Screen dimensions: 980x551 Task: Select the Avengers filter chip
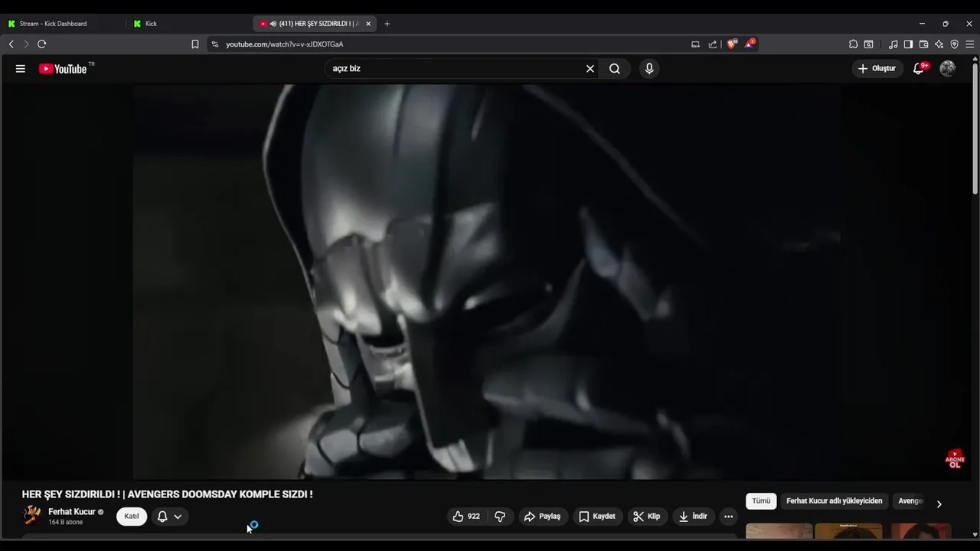pyautogui.click(x=911, y=501)
